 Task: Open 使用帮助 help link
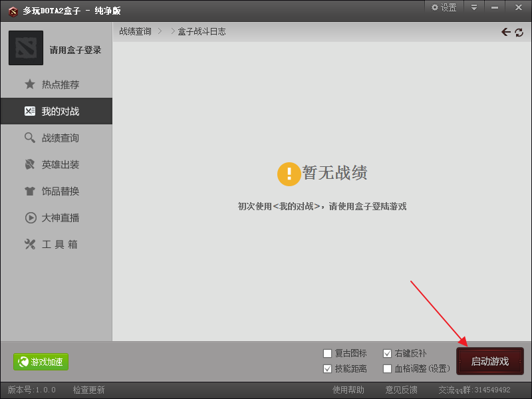pos(348,390)
